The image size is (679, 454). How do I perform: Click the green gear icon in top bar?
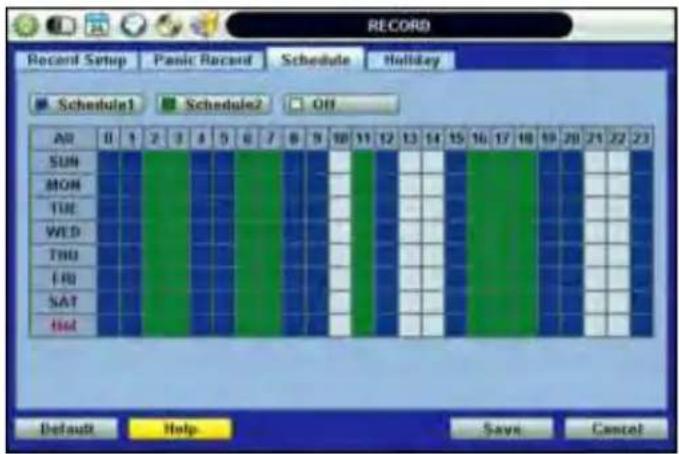coord(26,25)
